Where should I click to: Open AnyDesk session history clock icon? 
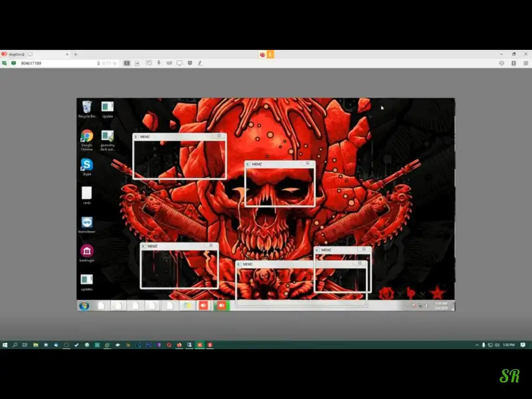[x=501, y=63]
